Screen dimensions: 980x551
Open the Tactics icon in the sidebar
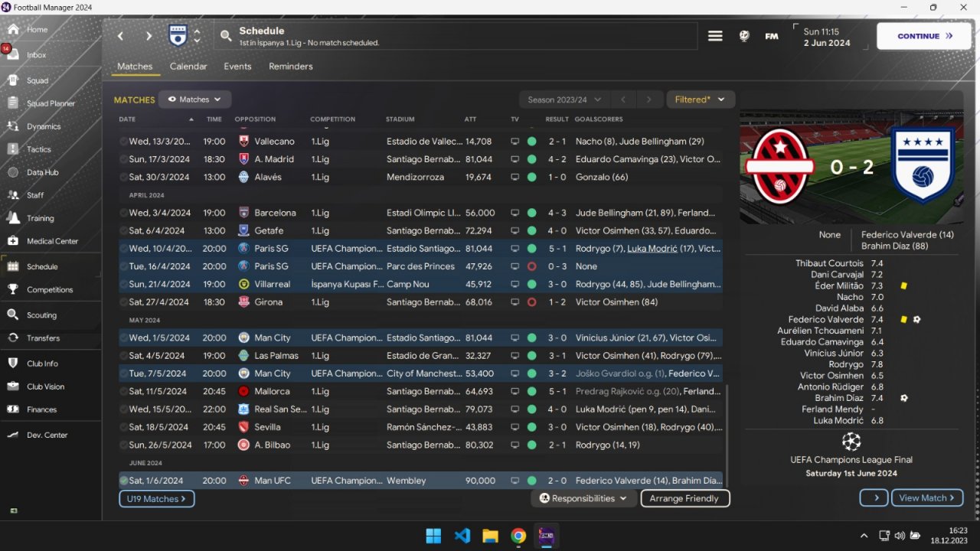(x=13, y=149)
